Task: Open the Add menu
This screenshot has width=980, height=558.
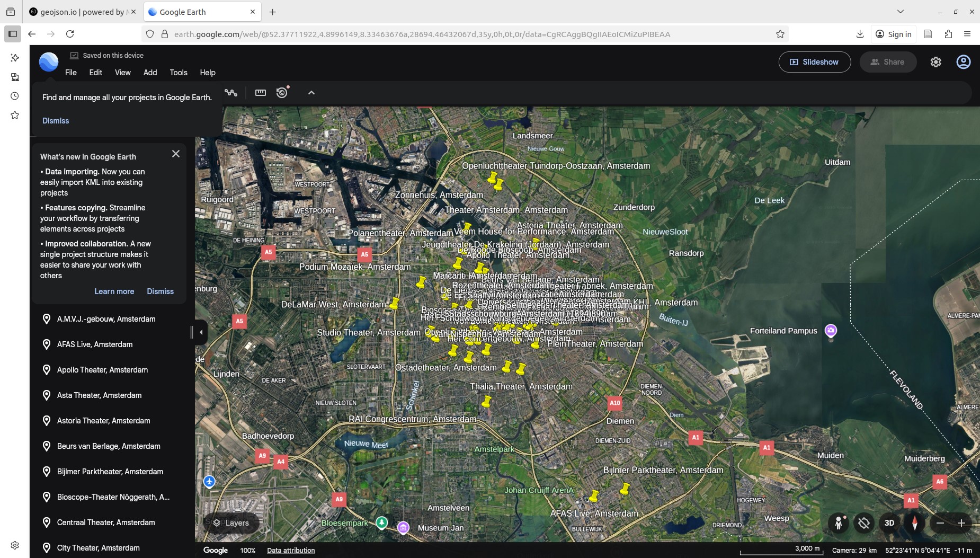Action: (150, 73)
